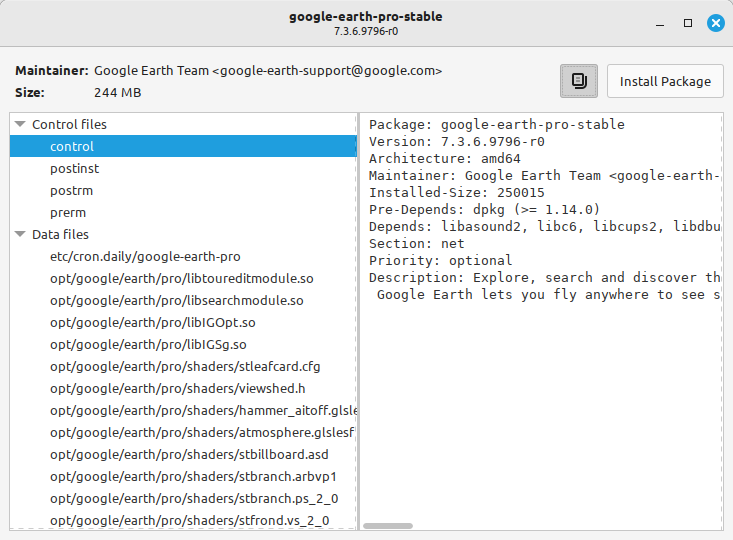Select libIGSg.so data file
Image resolution: width=733 pixels, height=540 pixels.
(183, 344)
